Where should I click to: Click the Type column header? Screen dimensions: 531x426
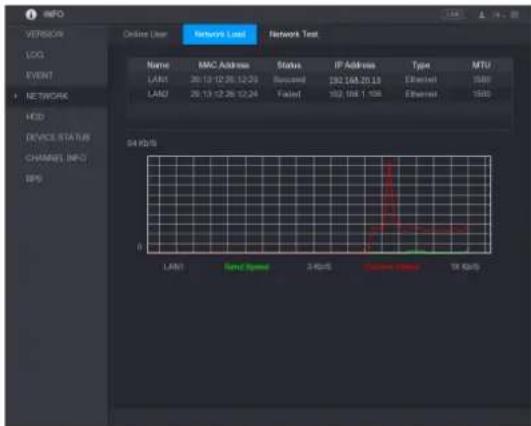tap(421, 65)
